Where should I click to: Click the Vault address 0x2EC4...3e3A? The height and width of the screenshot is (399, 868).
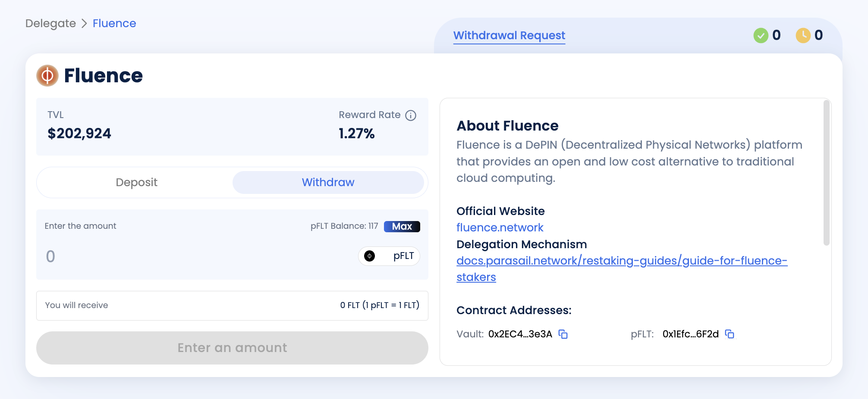[x=520, y=334]
